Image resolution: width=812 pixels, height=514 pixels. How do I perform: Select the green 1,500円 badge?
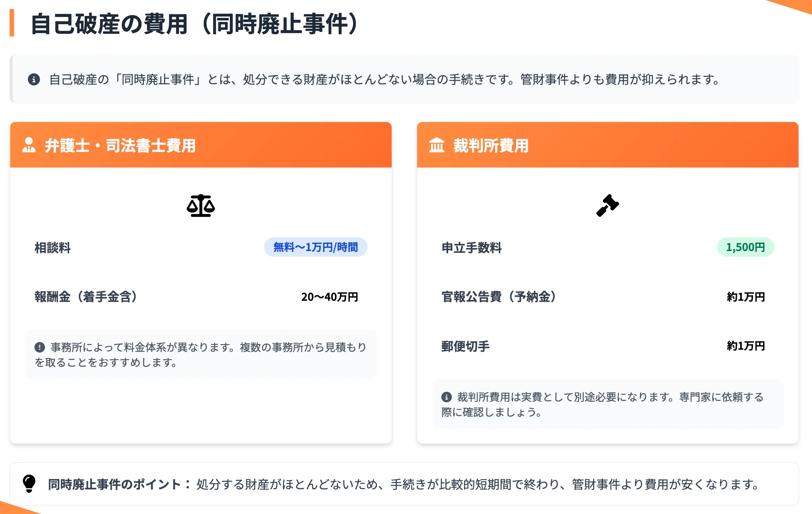745,247
